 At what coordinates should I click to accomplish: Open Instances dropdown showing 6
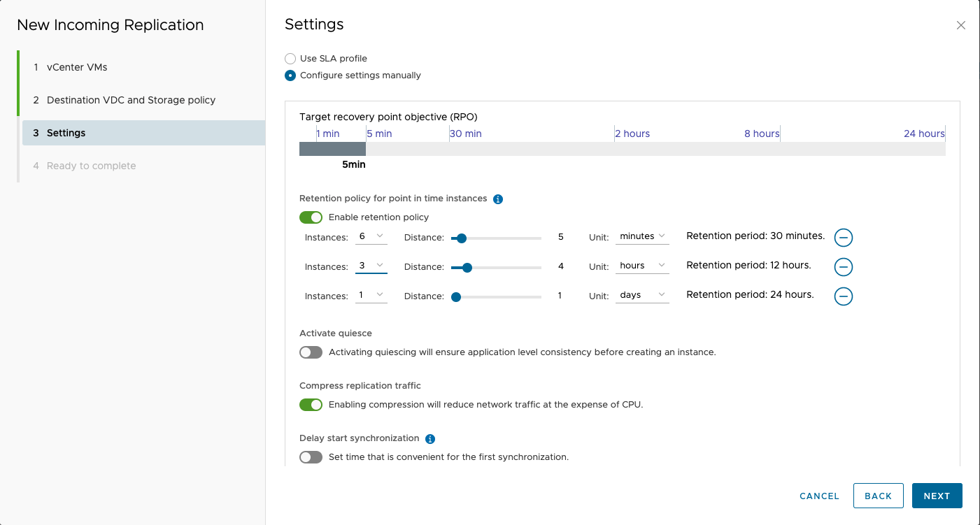pyautogui.click(x=371, y=236)
